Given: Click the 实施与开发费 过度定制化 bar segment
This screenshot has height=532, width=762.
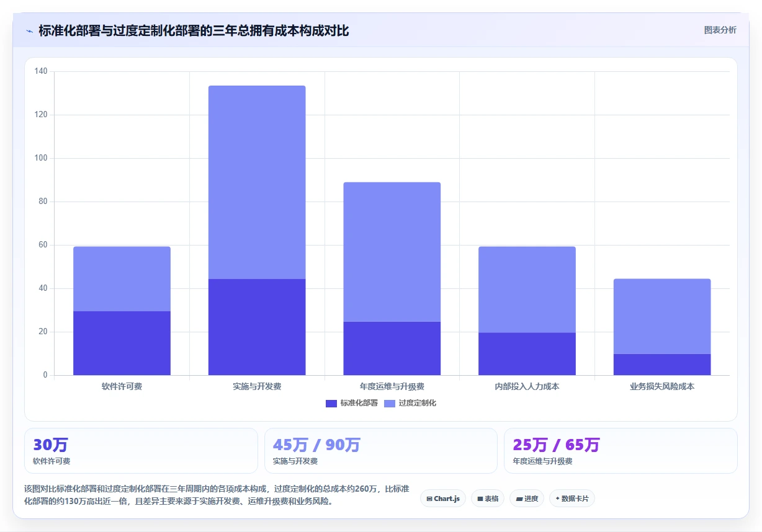Looking at the screenshot, I should click(x=257, y=182).
